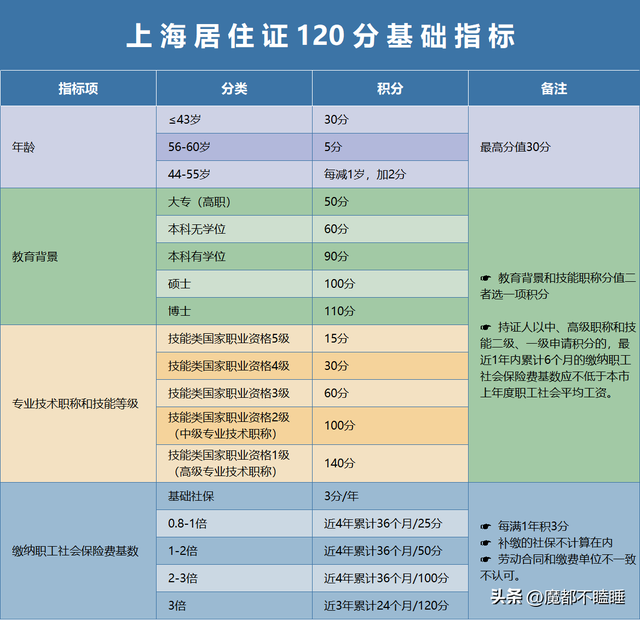Select the 1-2倍 cell
This screenshot has width=640, height=620.
pos(234,551)
